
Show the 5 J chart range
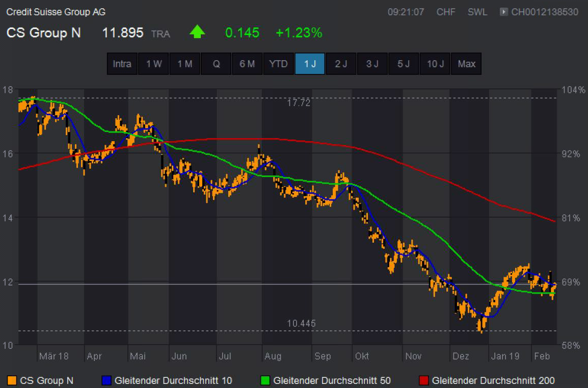[x=404, y=64]
